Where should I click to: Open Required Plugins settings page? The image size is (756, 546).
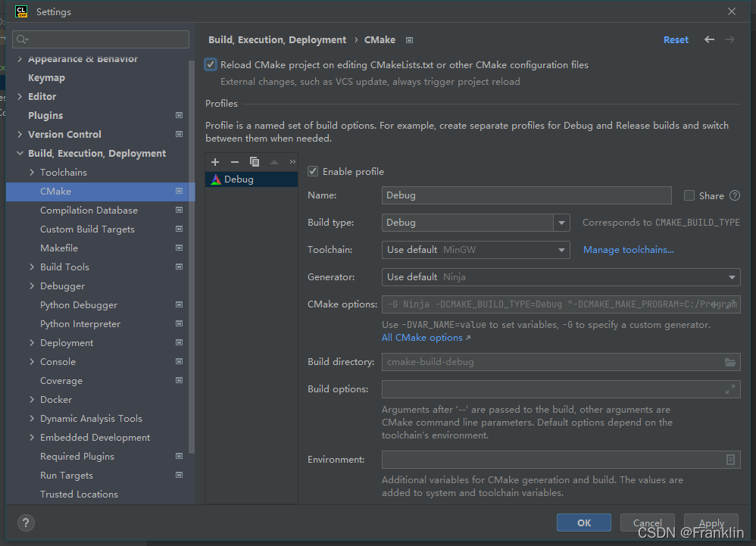[x=77, y=457]
